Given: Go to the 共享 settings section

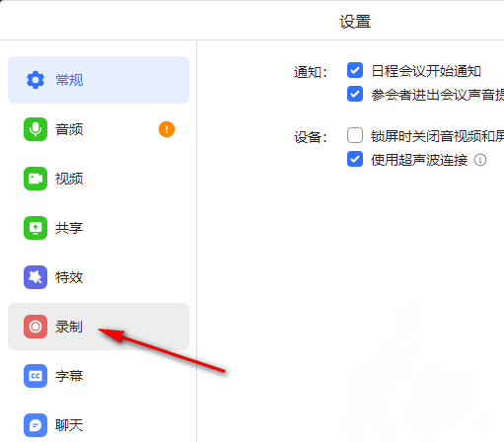Looking at the screenshot, I should [99, 228].
